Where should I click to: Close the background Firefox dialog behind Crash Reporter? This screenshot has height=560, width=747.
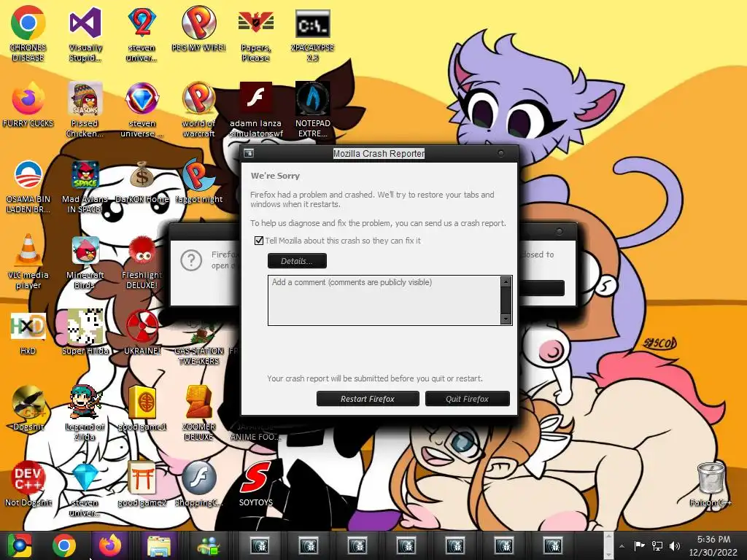[x=560, y=231]
